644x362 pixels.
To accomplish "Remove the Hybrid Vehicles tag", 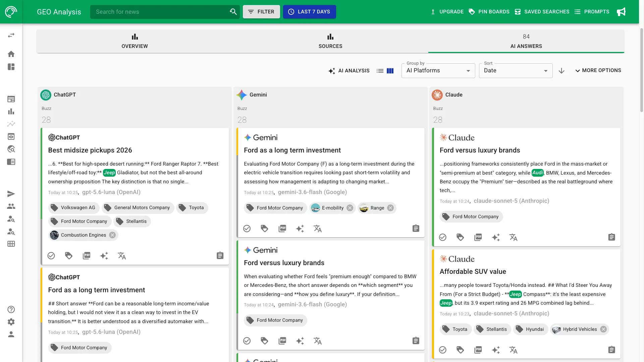I will [603, 329].
